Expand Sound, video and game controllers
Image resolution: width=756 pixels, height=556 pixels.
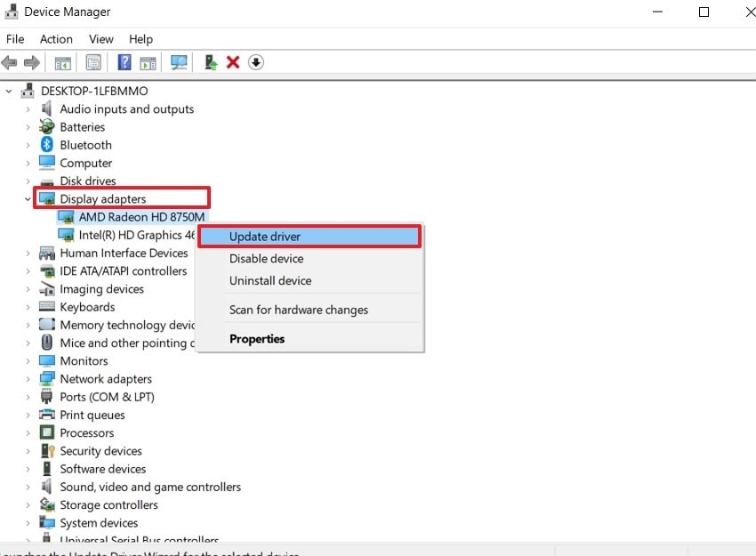coord(28,487)
